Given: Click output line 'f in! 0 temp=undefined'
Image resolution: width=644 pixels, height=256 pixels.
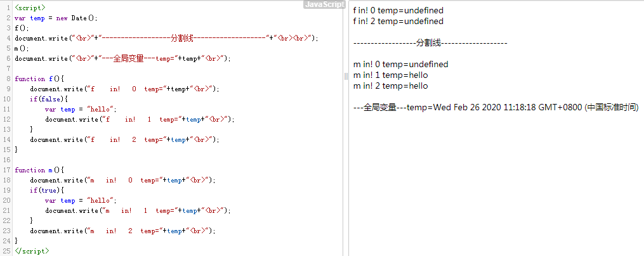Looking at the screenshot, I should click(x=398, y=10).
